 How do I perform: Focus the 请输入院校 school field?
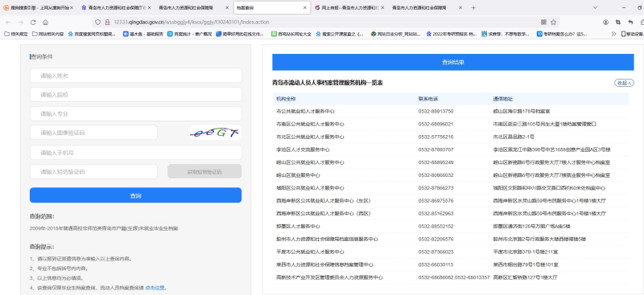[135, 95]
